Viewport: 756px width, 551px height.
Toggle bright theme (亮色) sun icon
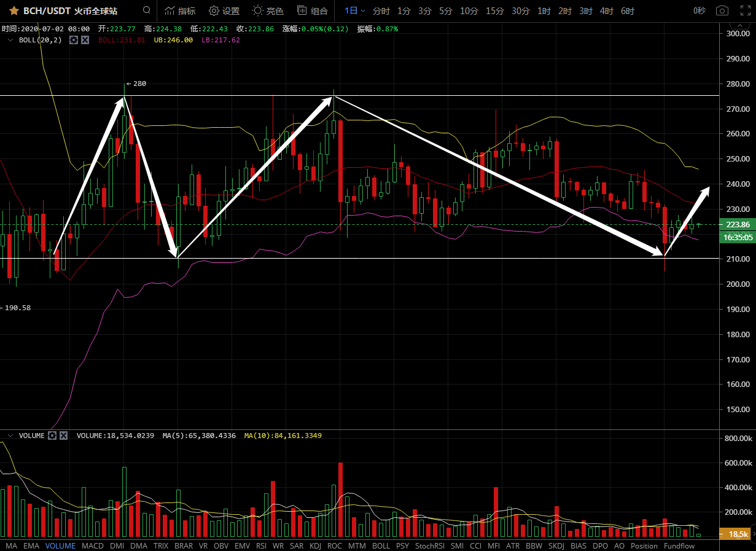click(268, 11)
